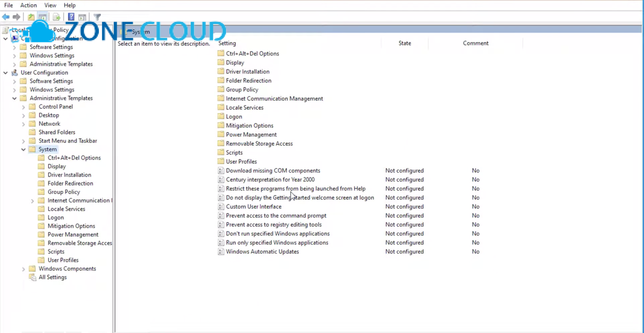Click policy icon beside Prevent access to registry editing tools
This screenshot has width=644, height=333.
point(221,224)
